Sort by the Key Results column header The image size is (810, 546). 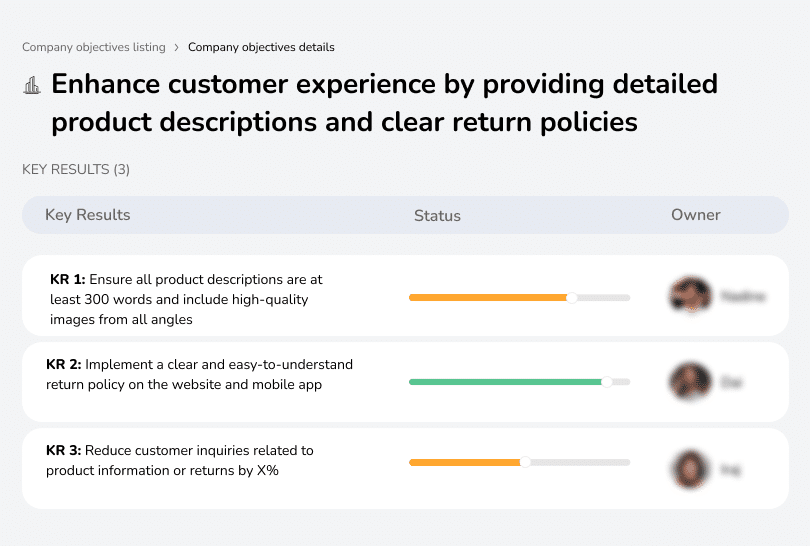[88, 215]
